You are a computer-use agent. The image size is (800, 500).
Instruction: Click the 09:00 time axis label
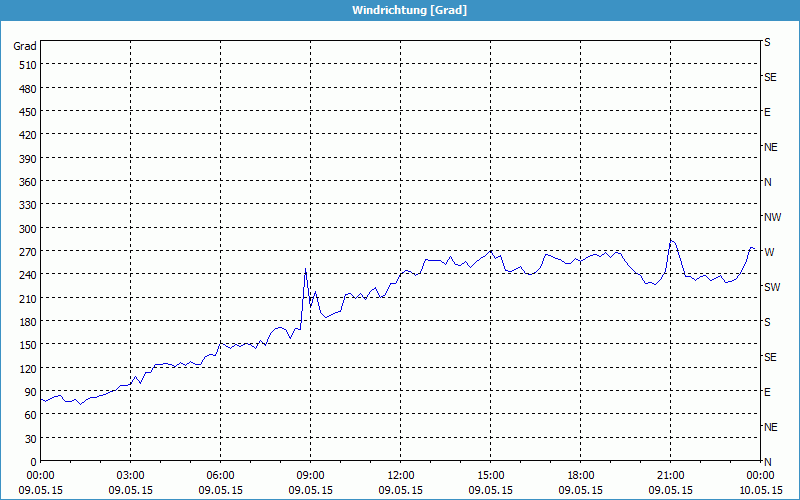310,476
